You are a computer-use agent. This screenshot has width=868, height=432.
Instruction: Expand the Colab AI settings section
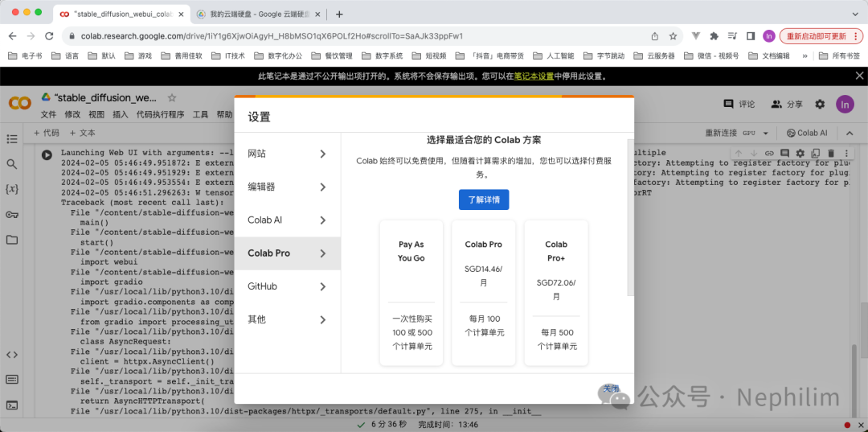pyautogui.click(x=287, y=220)
